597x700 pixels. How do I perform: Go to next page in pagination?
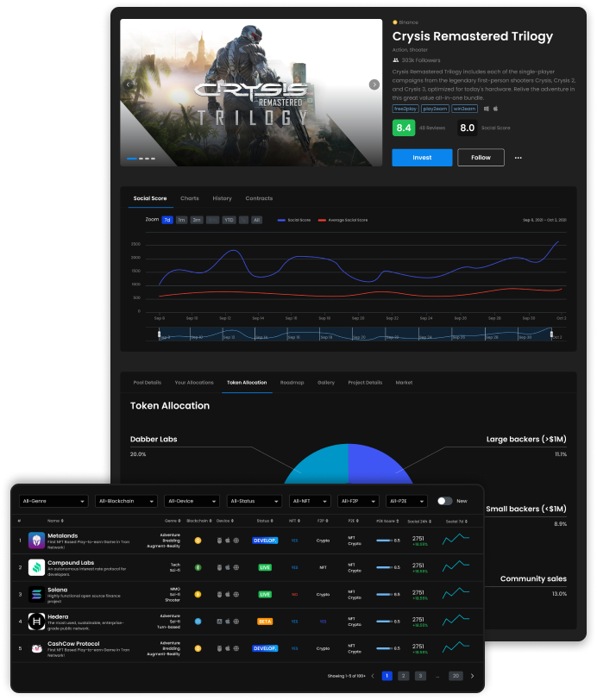[x=472, y=676]
